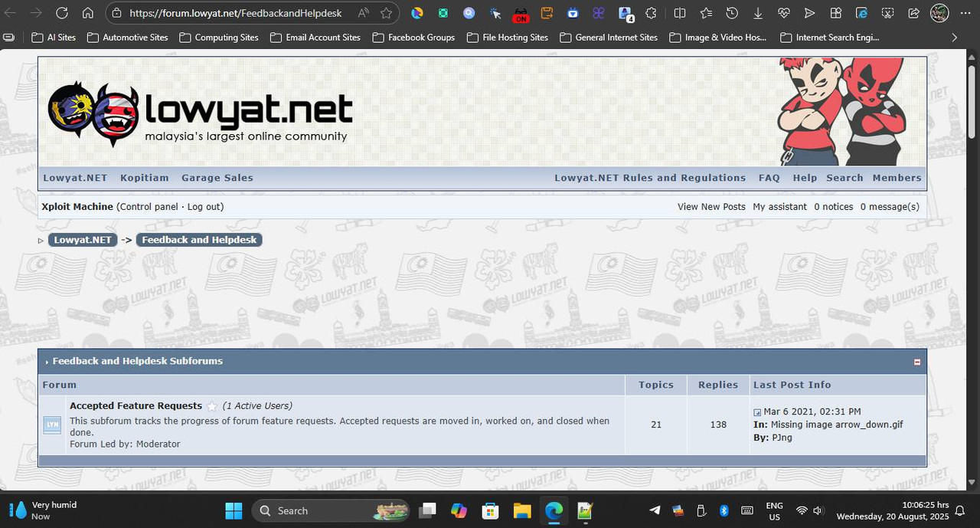Launch Copilot from taskbar
980x528 pixels.
coord(459,510)
